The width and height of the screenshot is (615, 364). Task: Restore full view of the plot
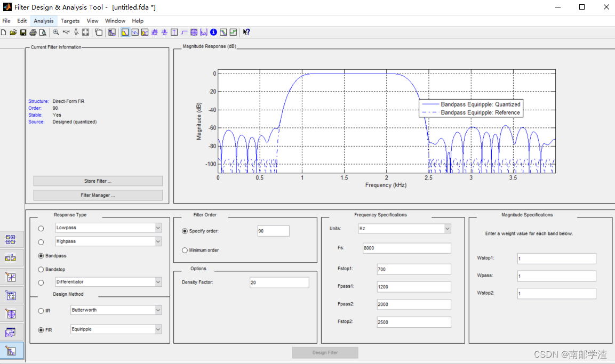coord(85,32)
